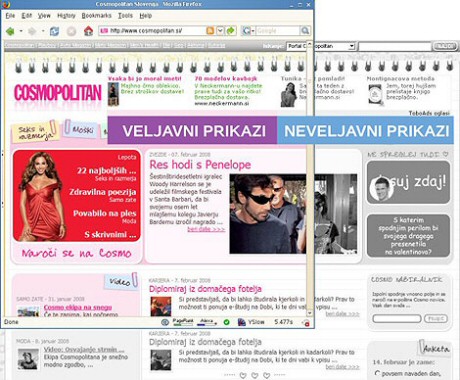The image size is (460, 380).
Task: Open the View menu
Action: (44, 16)
